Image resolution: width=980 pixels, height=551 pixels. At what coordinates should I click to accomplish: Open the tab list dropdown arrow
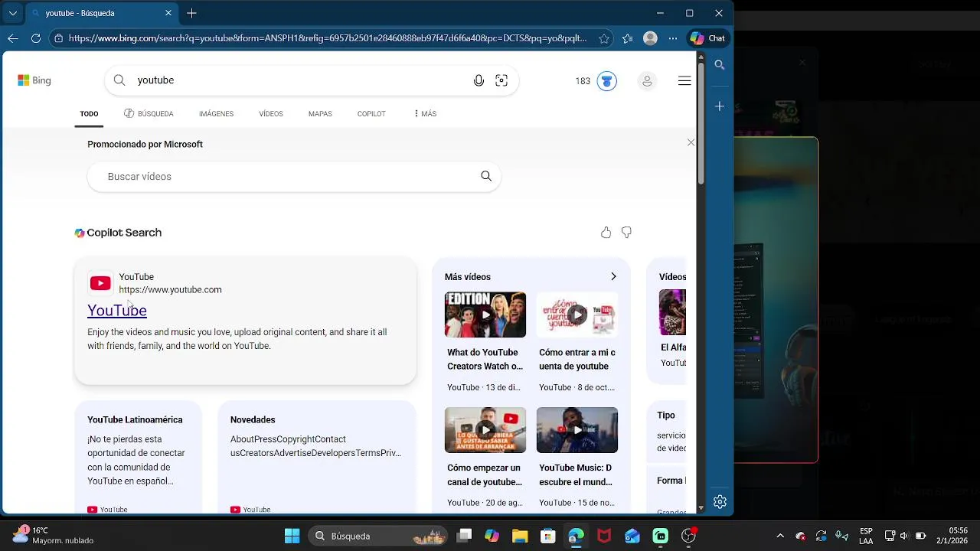pos(13,13)
